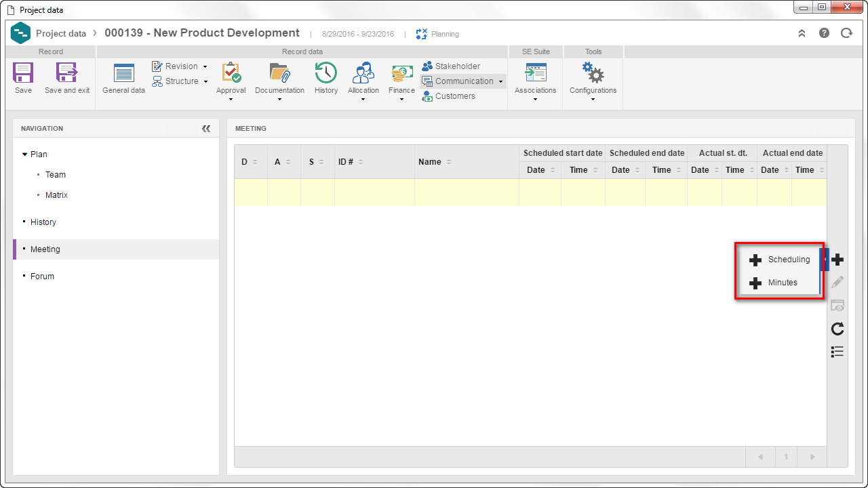Open the help question icon
Image resolution: width=868 pixels, height=488 pixels.
(x=824, y=33)
